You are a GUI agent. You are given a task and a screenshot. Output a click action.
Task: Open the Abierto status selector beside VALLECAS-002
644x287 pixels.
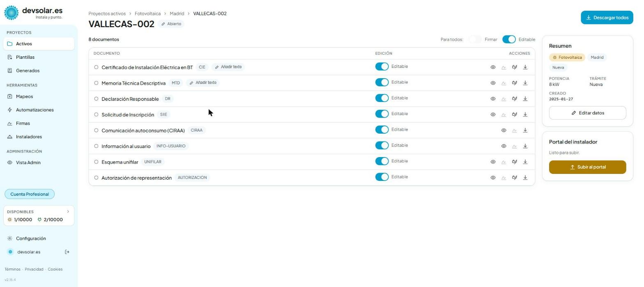pyautogui.click(x=171, y=24)
